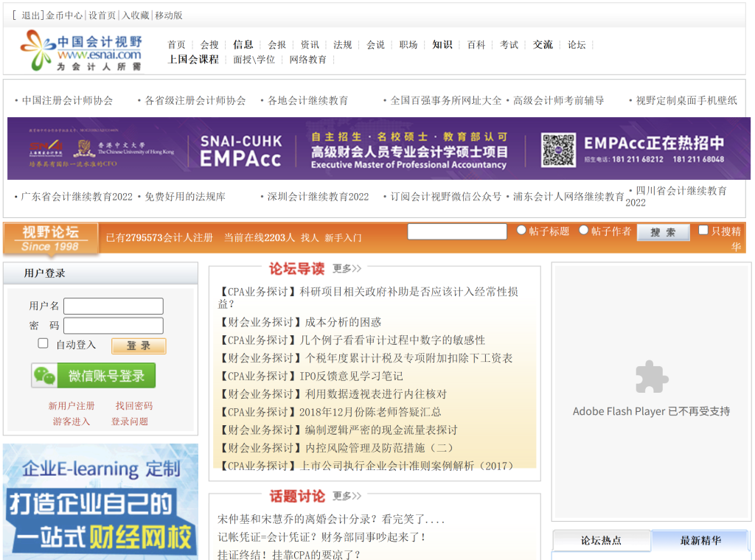This screenshot has height=560, width=755.
Task: Open the post 成本分析的困惑
Action: pos(343,322)
